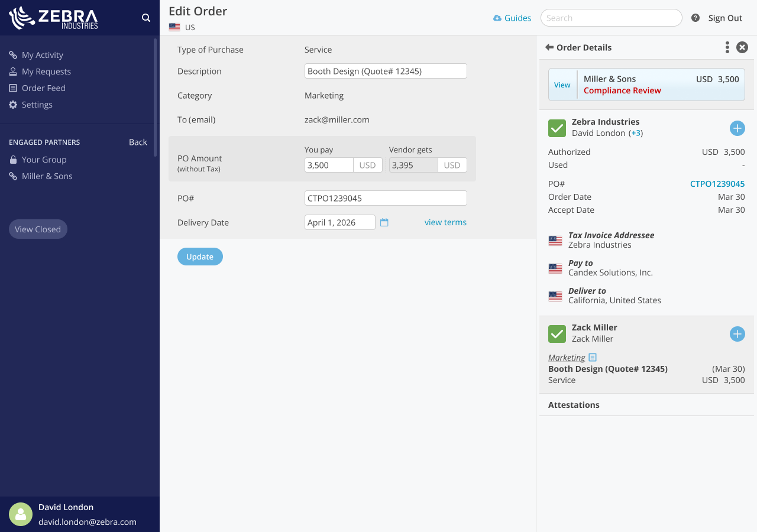Click the USD currency label beside Vendor gets

click(452, 165)
